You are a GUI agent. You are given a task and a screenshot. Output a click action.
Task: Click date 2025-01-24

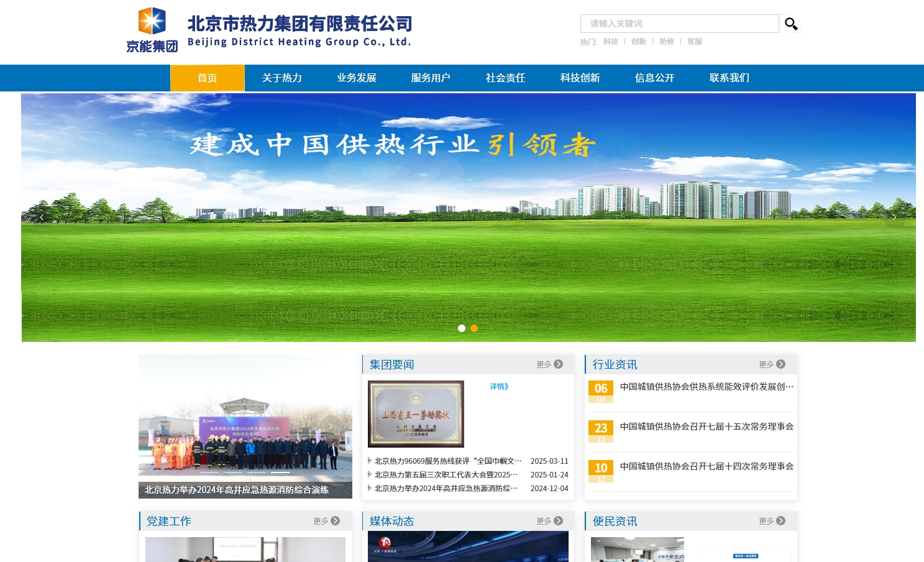[x=549, y=475]
